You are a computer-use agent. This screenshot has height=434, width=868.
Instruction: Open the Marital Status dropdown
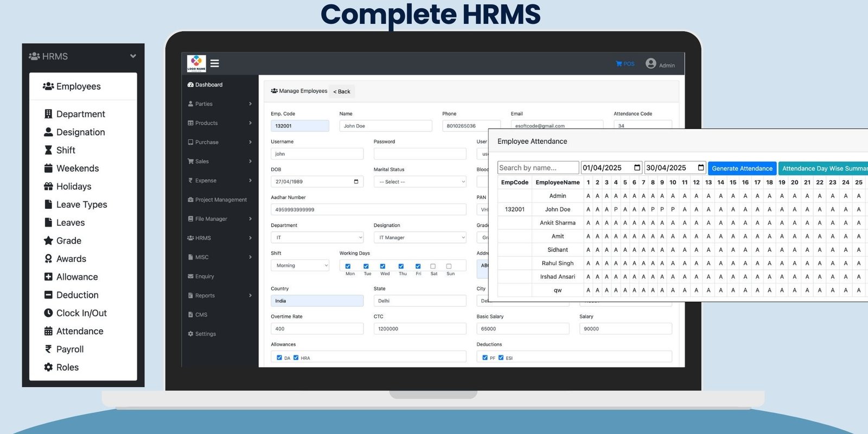coord(419,182)
